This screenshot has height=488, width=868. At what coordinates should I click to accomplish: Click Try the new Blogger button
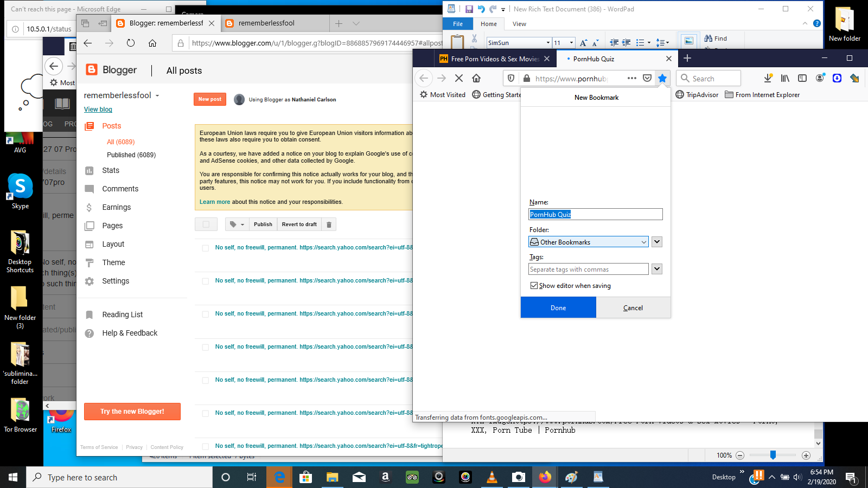coord(132,412)
